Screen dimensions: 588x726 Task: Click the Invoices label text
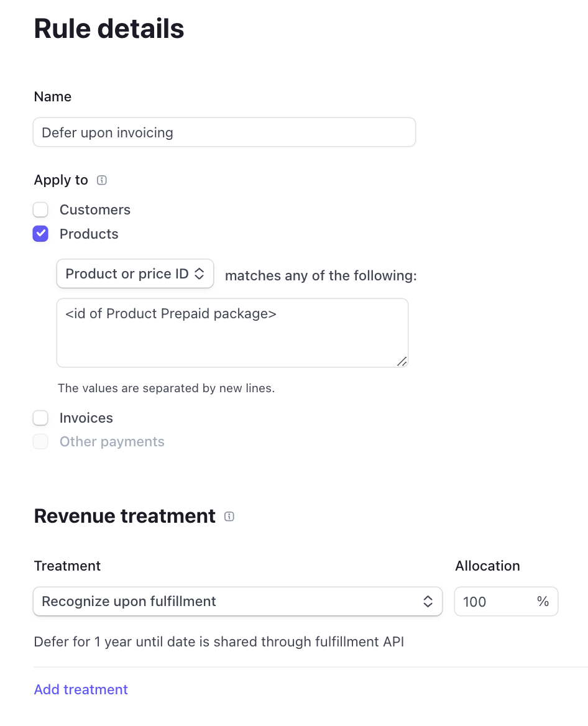[86, 417]
